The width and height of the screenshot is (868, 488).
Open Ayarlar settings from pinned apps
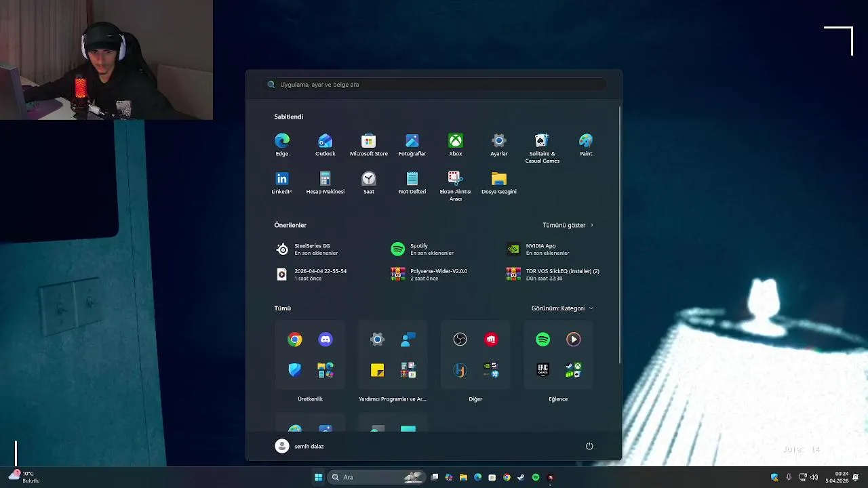tap(499, 145)
